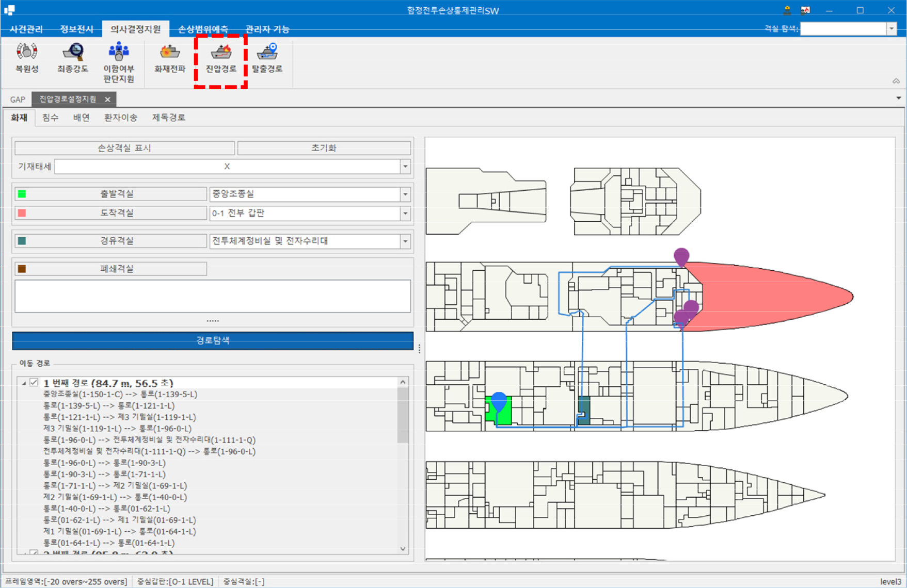Open the 경유격실 dropdown list
The height and width of the screenshot is (588, 907).
coord(405,241)
